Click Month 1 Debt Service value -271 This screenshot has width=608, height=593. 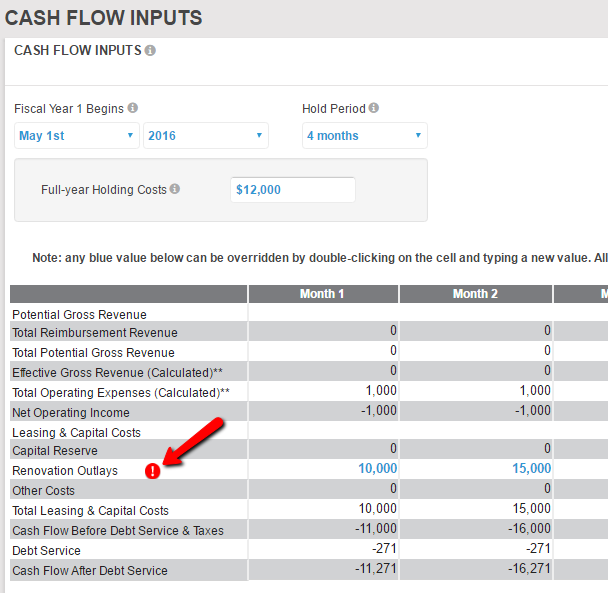(x=383, y=550)
